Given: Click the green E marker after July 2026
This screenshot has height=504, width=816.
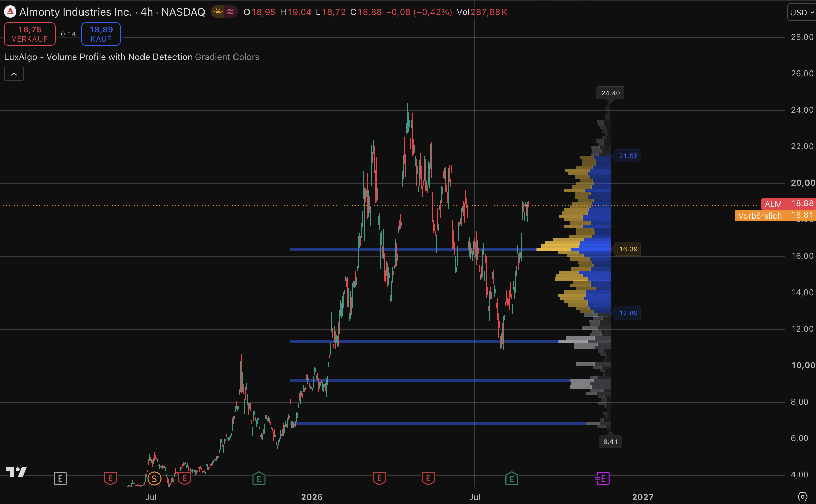Looking at the screenshot, I should coord(512,478).
